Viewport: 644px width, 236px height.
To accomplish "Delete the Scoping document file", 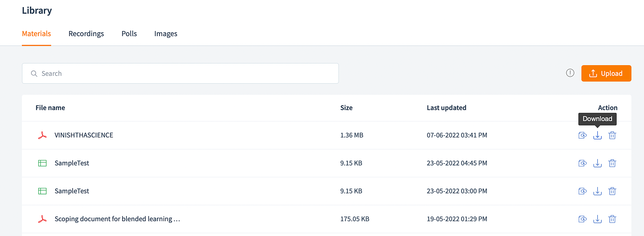I will (x=612, y=219).
